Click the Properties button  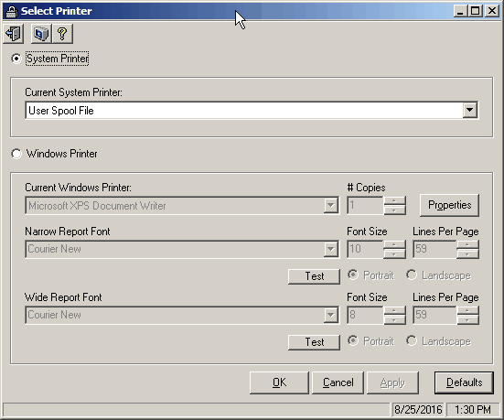pos(449,205)
